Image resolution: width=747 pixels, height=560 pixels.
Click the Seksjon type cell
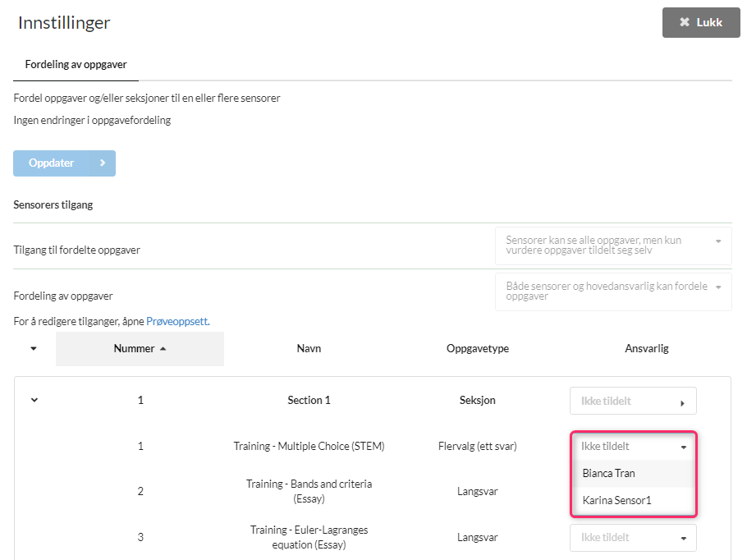point(478,400)
